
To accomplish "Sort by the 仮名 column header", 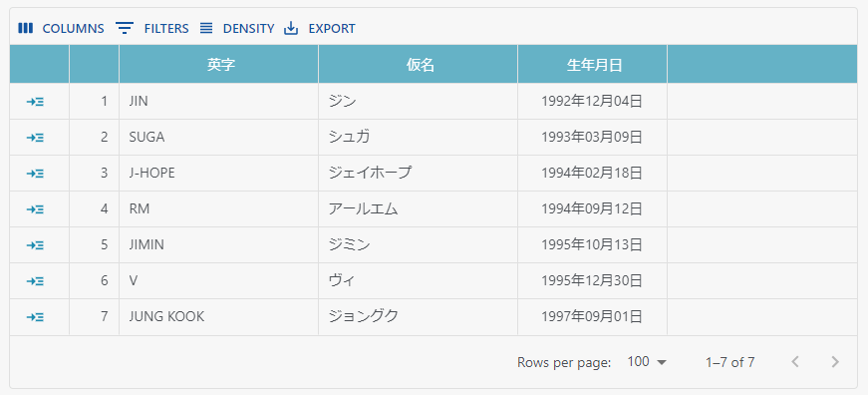I will pyautogui.click(x=418, y=64).
